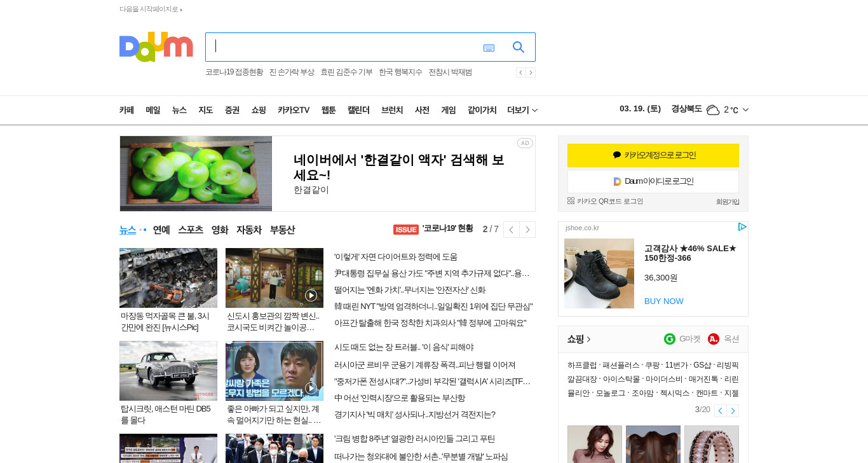
Task: Open the Aston Martin DB5 car thumbnail
Action: (168, 371)
